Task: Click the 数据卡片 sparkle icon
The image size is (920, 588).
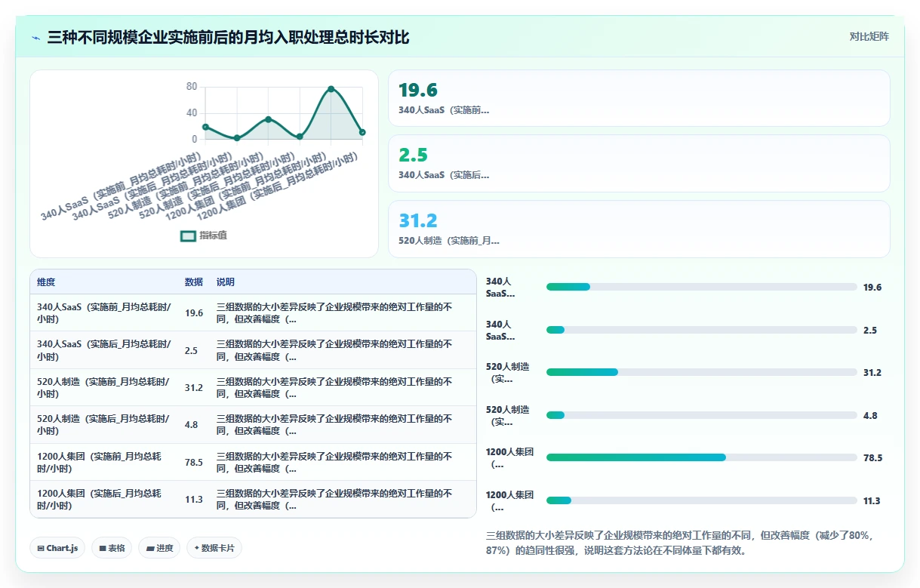Action: pos(197,548)
